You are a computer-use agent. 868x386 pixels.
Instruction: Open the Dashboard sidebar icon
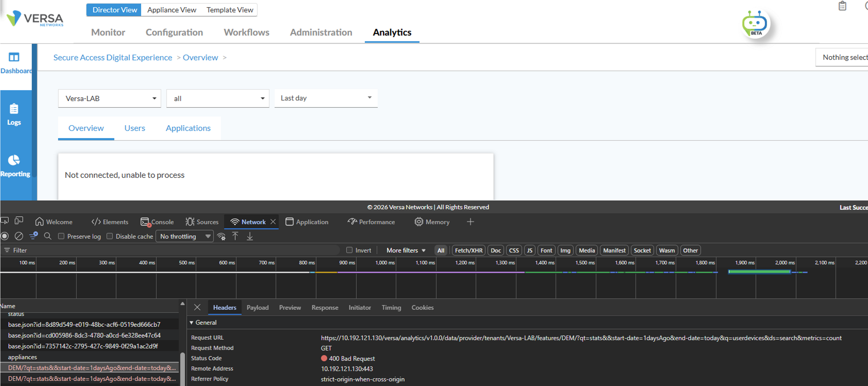(x=14, y=57)
